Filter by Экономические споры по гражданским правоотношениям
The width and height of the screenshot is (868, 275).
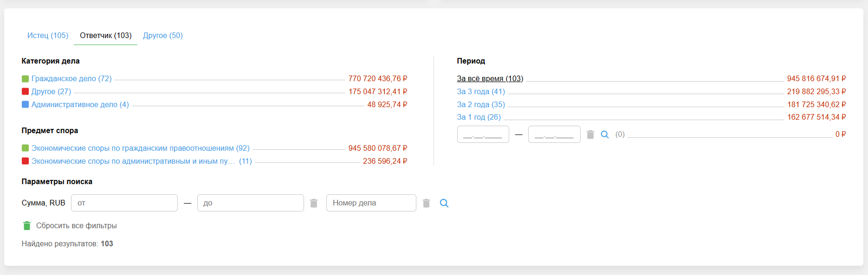[x=140, y=148]
